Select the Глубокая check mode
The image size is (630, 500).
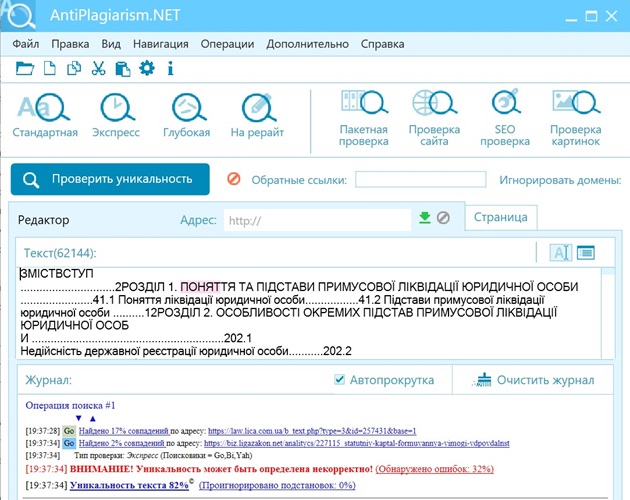(186, 116)
